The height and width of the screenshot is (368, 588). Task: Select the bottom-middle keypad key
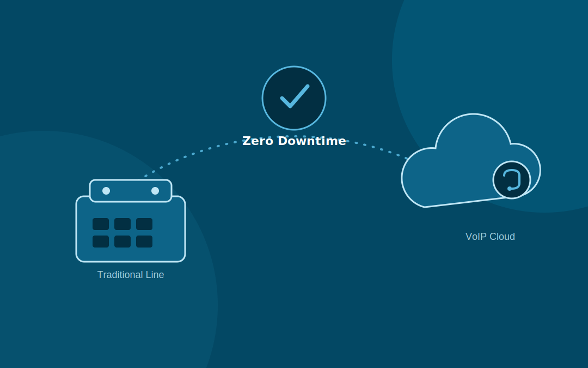tap(122, 242)
